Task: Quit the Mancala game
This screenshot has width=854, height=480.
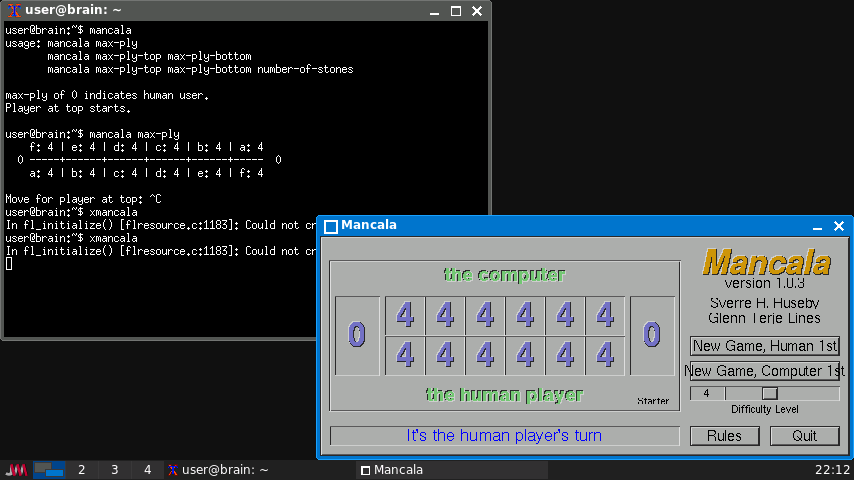Action: [804, 436]
